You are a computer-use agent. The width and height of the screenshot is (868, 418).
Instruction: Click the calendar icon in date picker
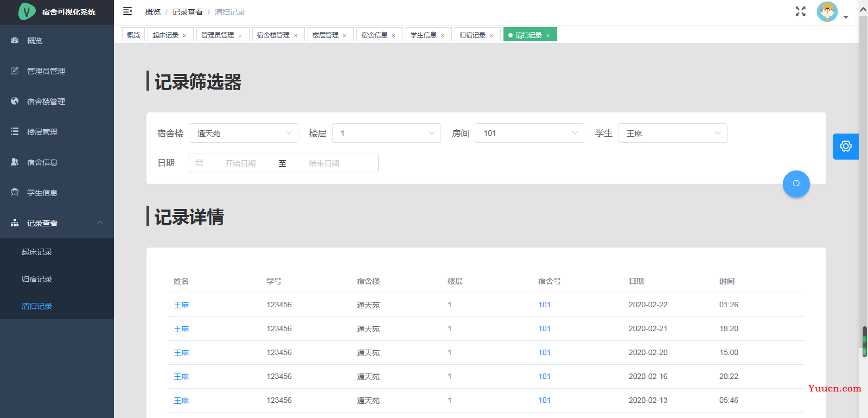(199, 163)
